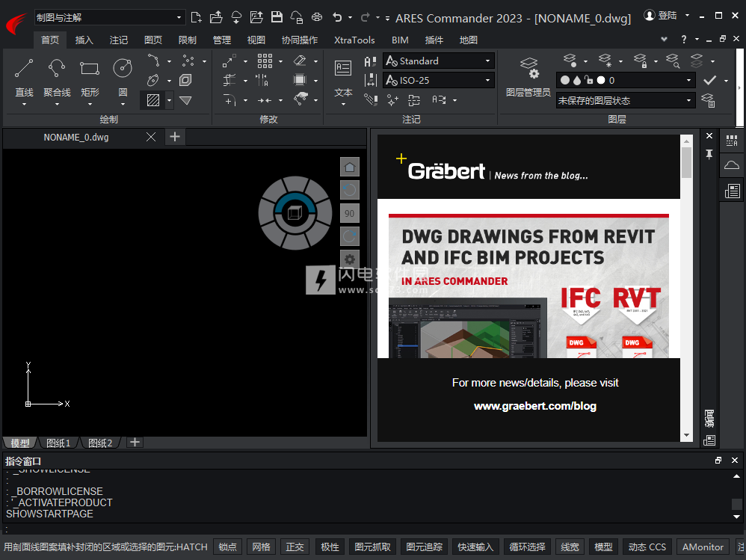Expand the 直线 tool dropdown arrow
Image resolution: width=746 pixels, height=560 pixels.
tap(24, 104)
